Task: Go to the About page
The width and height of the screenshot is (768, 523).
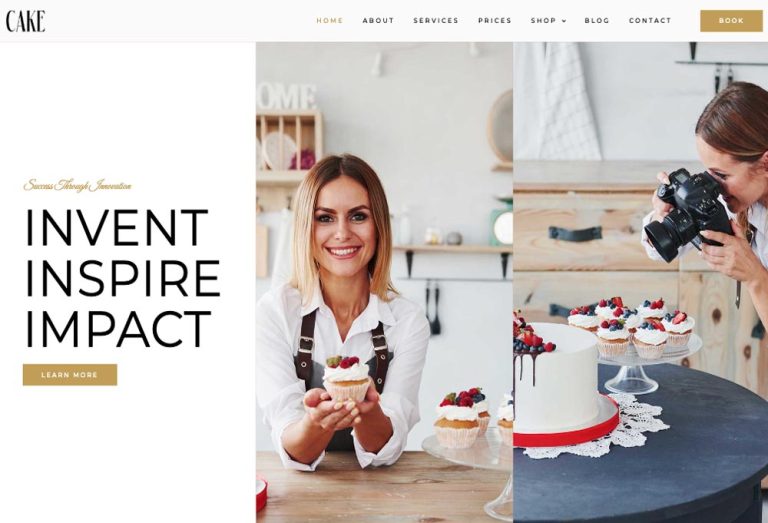Action: 378,21
